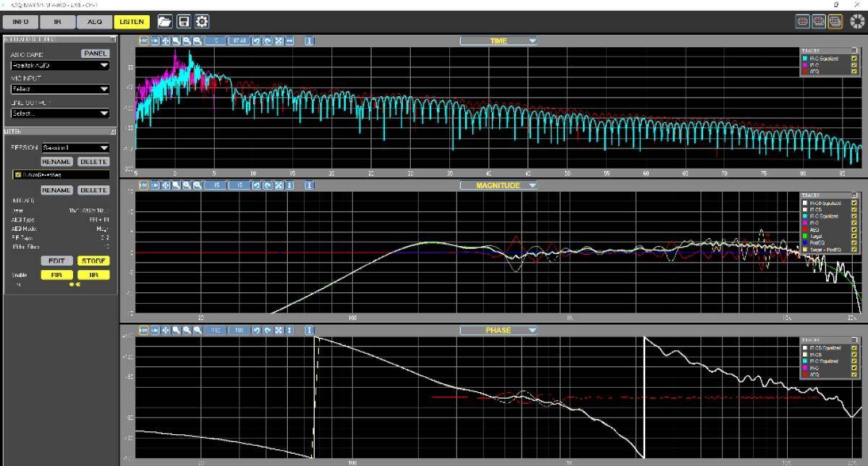Click cyan swatch for IR-C Equalized in TIME legend
This screenshot has height=466, width=868.
(804, 59)
